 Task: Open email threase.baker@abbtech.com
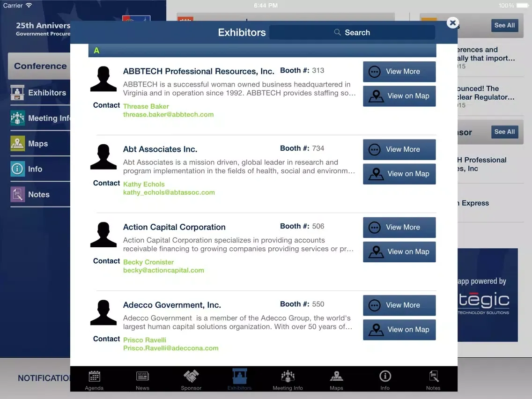[168, 115]
